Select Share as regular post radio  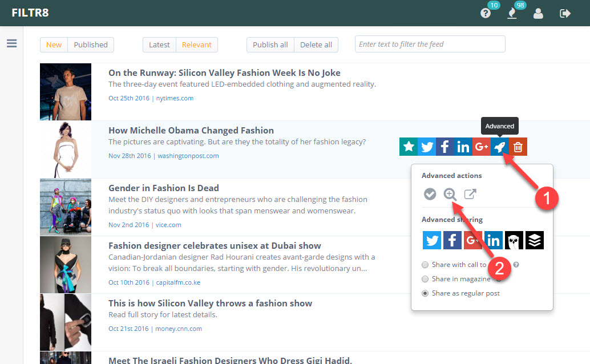[425, 293]
